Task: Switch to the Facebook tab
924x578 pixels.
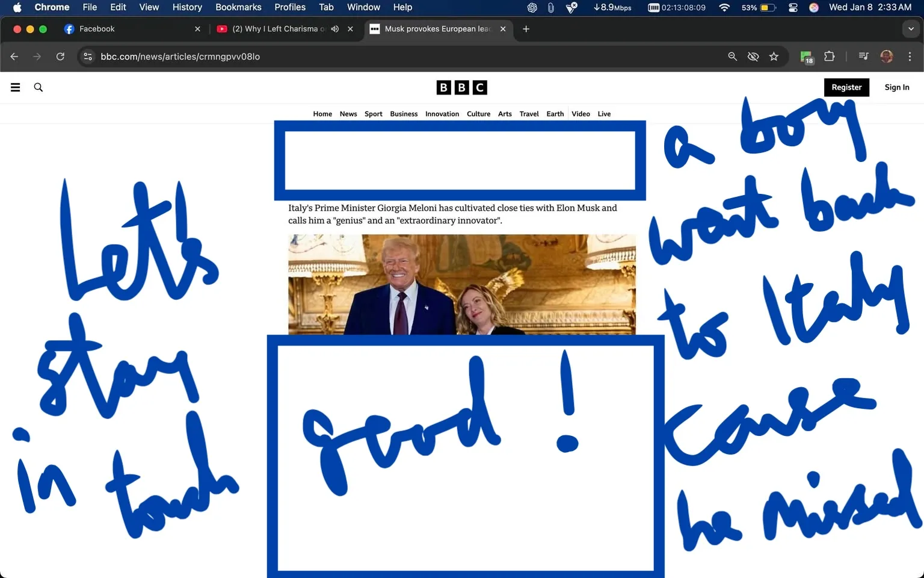Action: pos(97,29)
